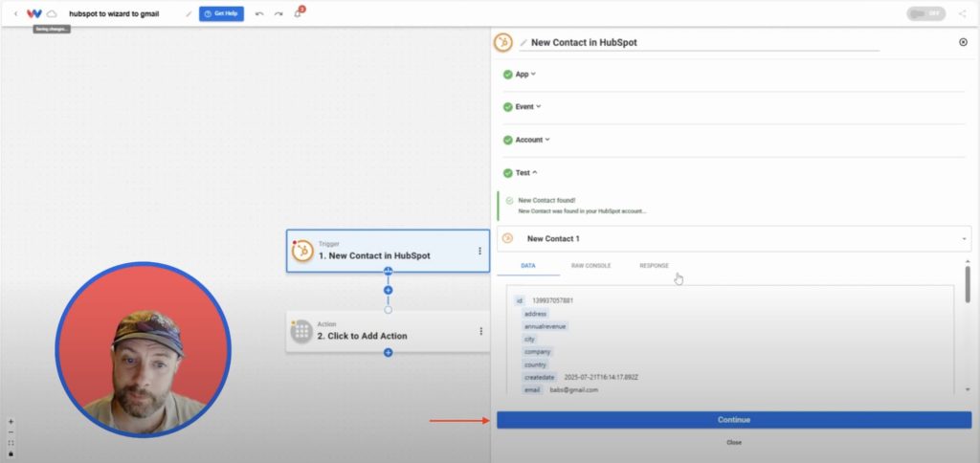Click the Close link below Continue
This screenshot has width=980, height=463.
coord(734,442)
